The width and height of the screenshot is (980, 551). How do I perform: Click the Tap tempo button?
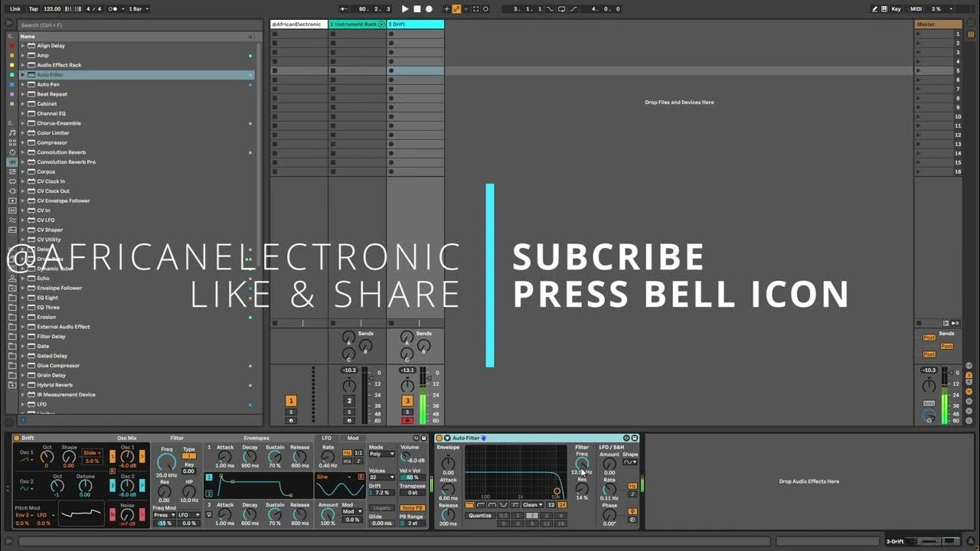coord(33,9)
